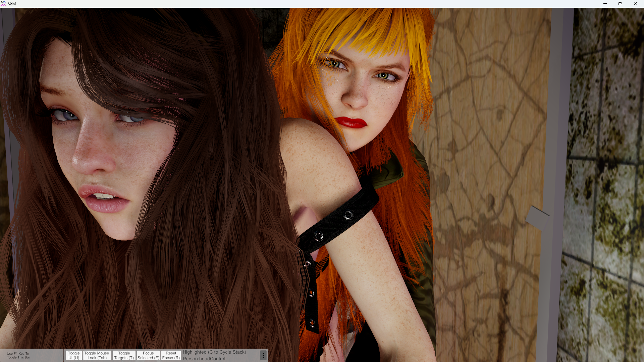Select the Person:headControl highlighted entry
The image size is (644, 362).
(204, 359)
